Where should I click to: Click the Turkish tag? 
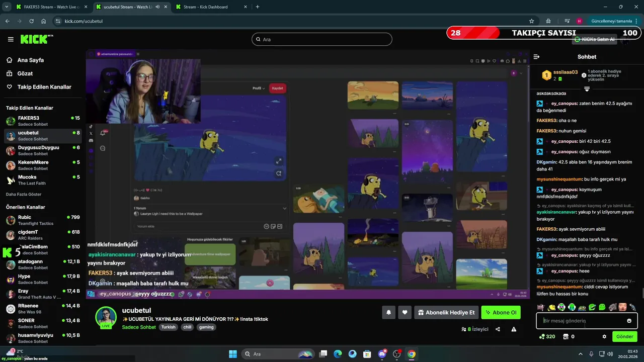tap(168, 327)
